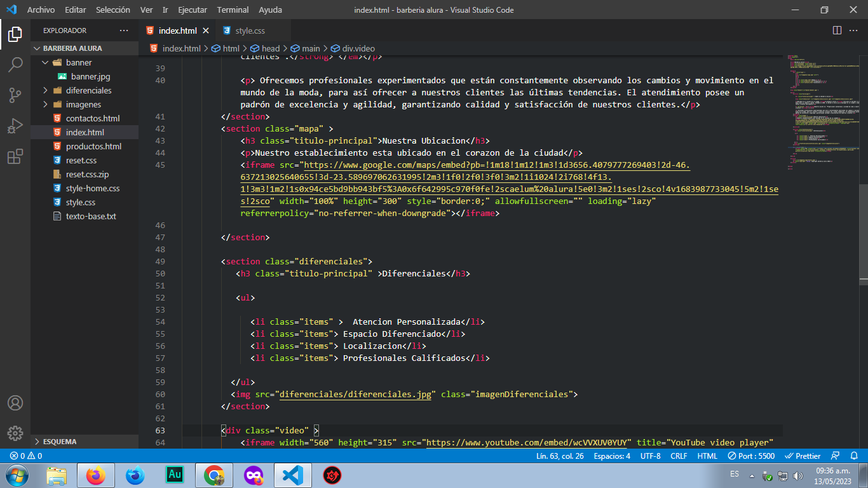Click the notifications bell in status bar
Image resolution: width=868 pixels, height=488 pixels.
coord(853,456)
